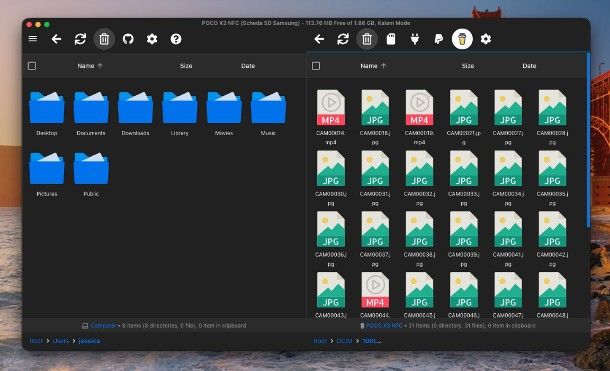
Task: Click the phone pane vertical scrollbar
Action: pyautogui.click(x=588, y=140)
